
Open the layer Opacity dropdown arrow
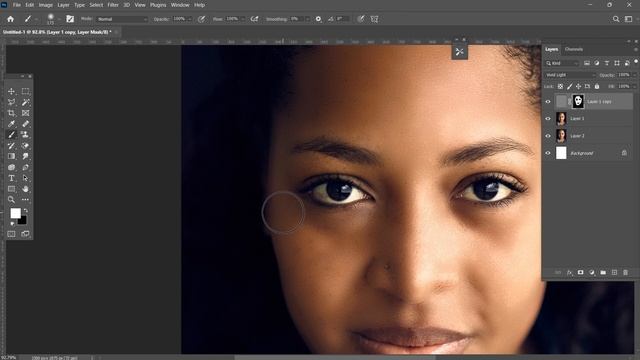634,75
